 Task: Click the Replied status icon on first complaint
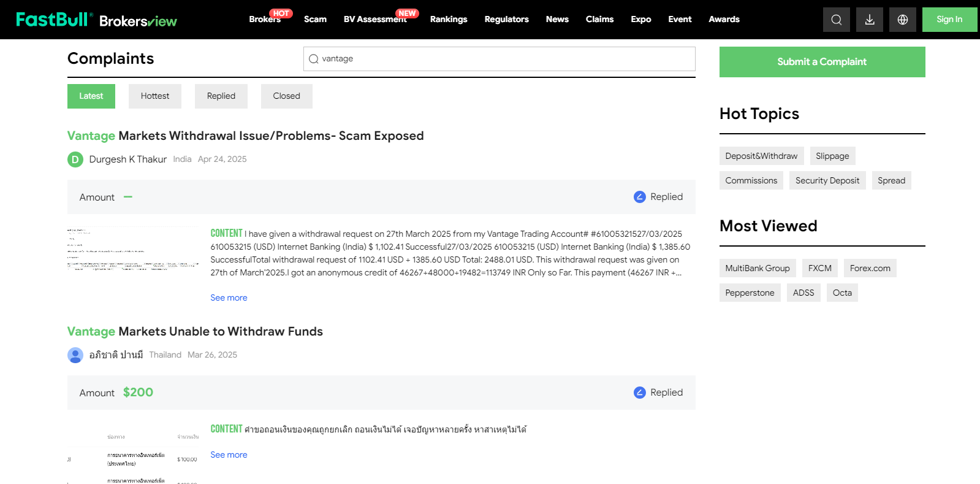click(x=639, y=197)
